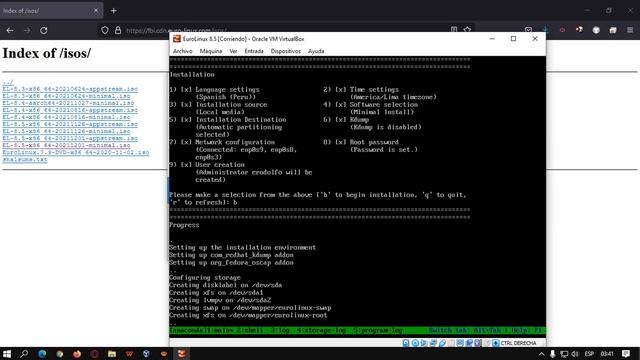Open the volume control in system tray

pyautogui.click(x=575, y=353)
